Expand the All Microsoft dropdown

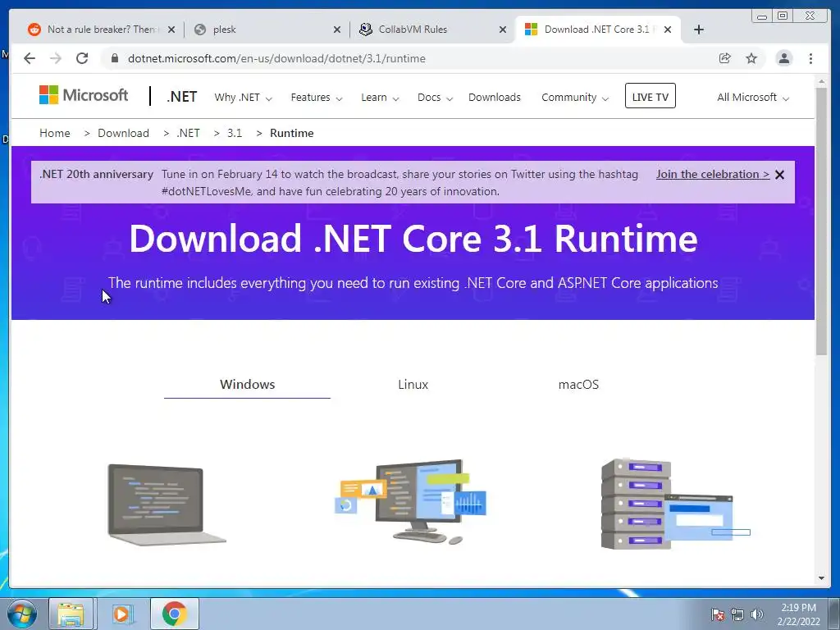[x=753, y=98]
